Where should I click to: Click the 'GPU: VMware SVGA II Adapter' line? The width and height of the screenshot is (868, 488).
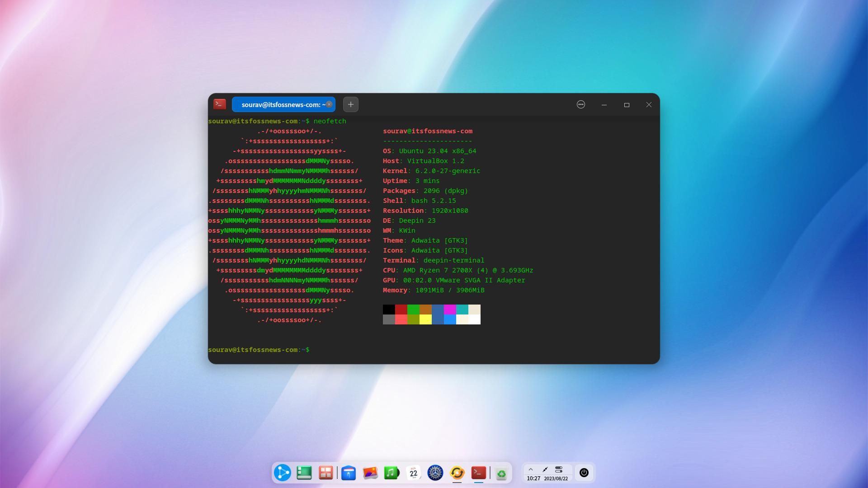(x=454, y=280)
